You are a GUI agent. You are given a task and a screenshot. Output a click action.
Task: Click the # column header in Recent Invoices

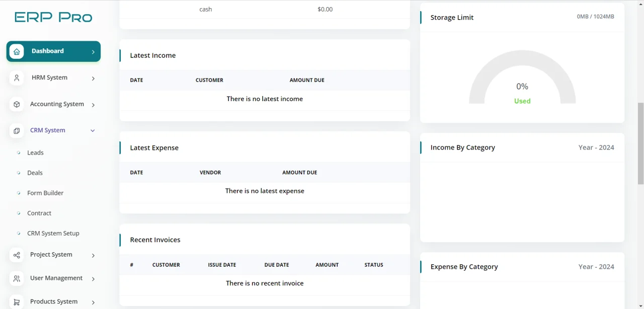[132, 265]
